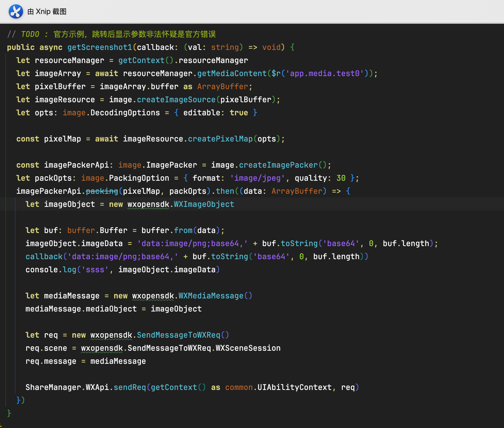
Task: Click the 'image/jpeg' format string
Action: click(257, 178)
